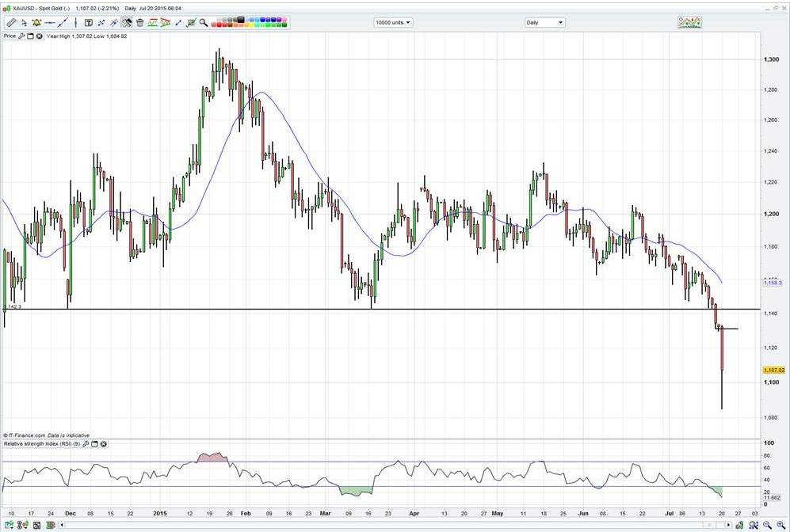Remove the Relative strength index panel

[x=104, y=444]
